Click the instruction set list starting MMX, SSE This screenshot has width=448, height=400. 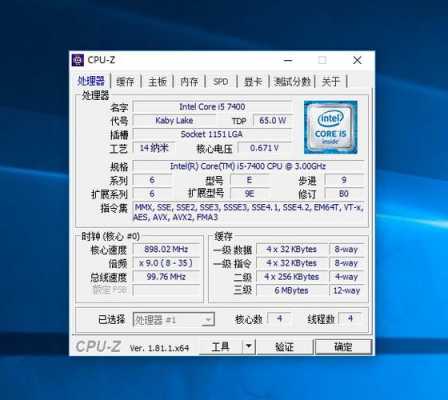tap(248, 212)
